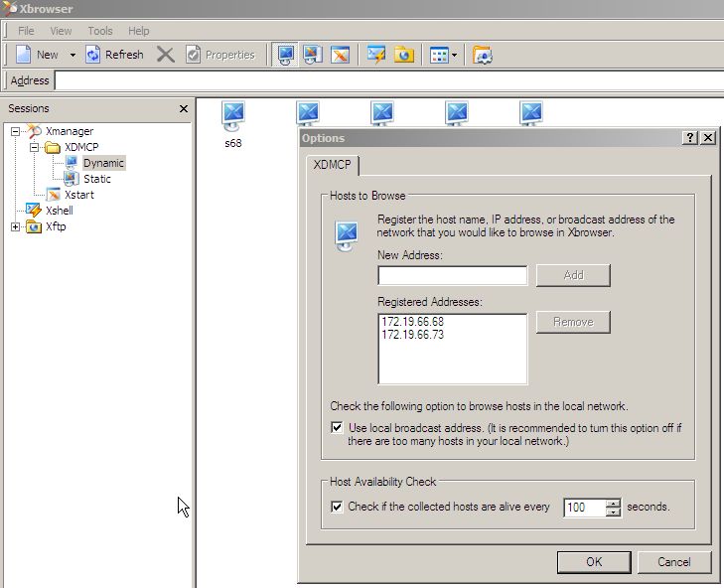Click the Remove button
Image resolution: width=724 pixels, height=588 pixels.
pyautogui.click(x=573, y=322)
